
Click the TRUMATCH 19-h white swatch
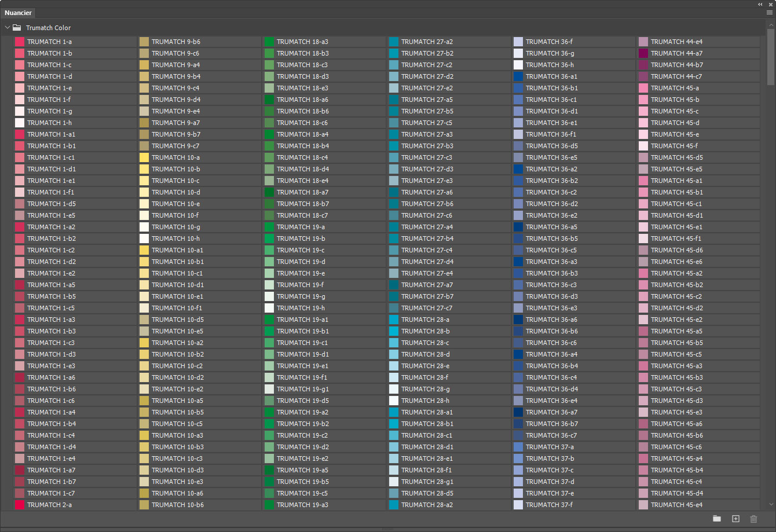point(269,308)
